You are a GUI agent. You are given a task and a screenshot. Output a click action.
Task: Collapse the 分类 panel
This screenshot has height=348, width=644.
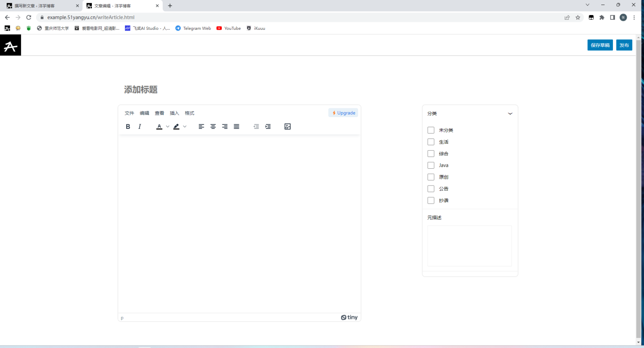pyautogui.click(x=510, y=113)
